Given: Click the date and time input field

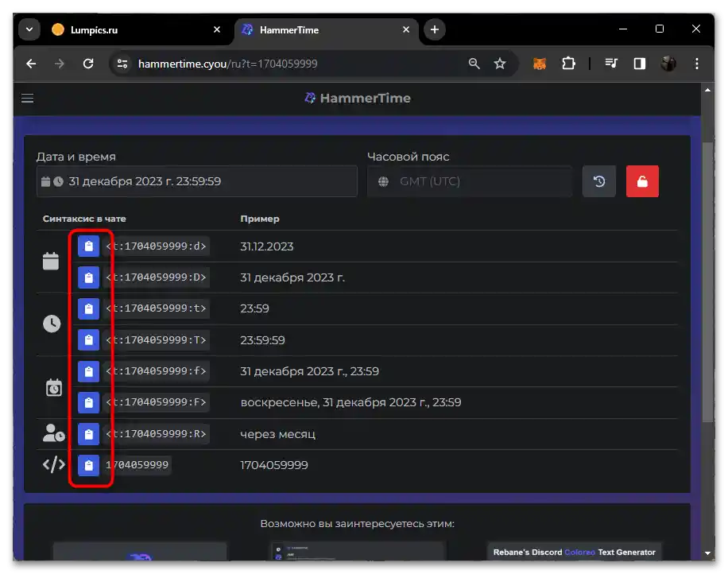Looking at the screenshot, I should [x=197, y=181].
